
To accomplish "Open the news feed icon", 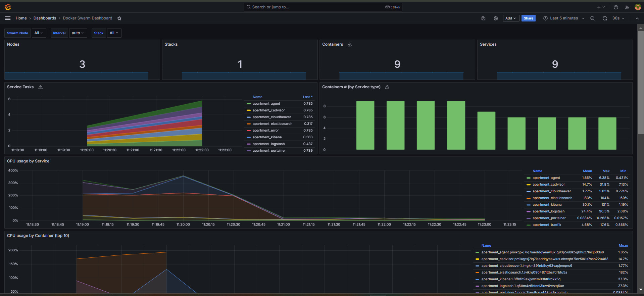I will tap(627, 7).
